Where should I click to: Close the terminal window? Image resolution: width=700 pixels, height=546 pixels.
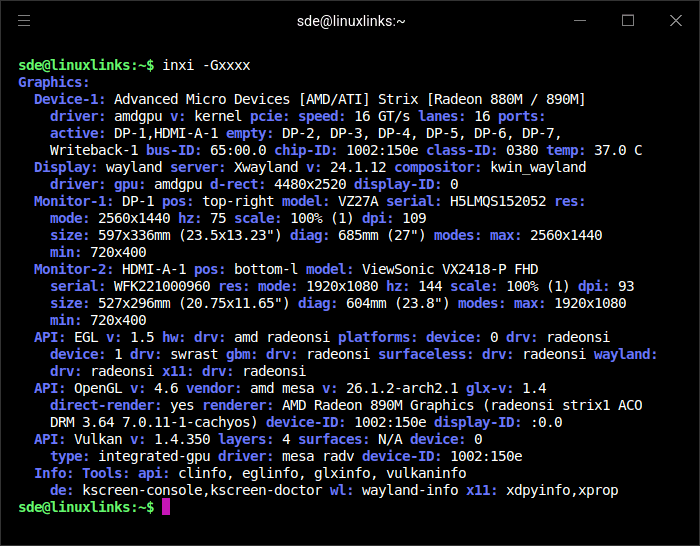676,21
